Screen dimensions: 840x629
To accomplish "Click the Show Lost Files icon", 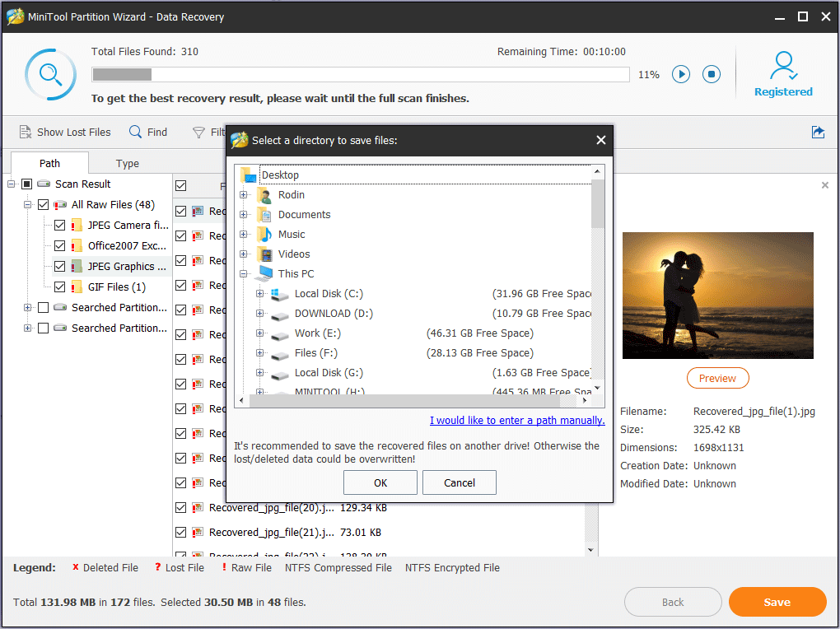I will [x=26, y=132].
